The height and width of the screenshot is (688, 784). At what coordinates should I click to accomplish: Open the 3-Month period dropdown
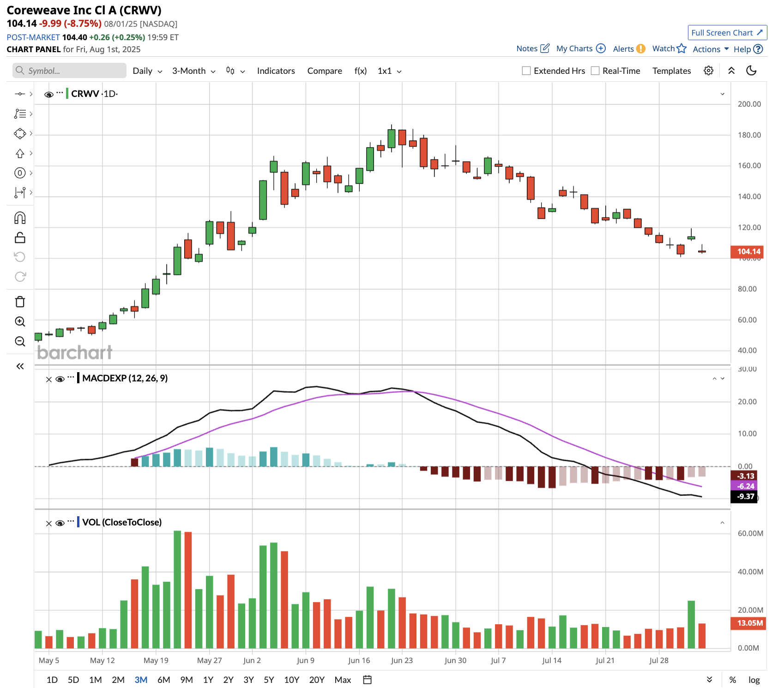click(194, 71)
